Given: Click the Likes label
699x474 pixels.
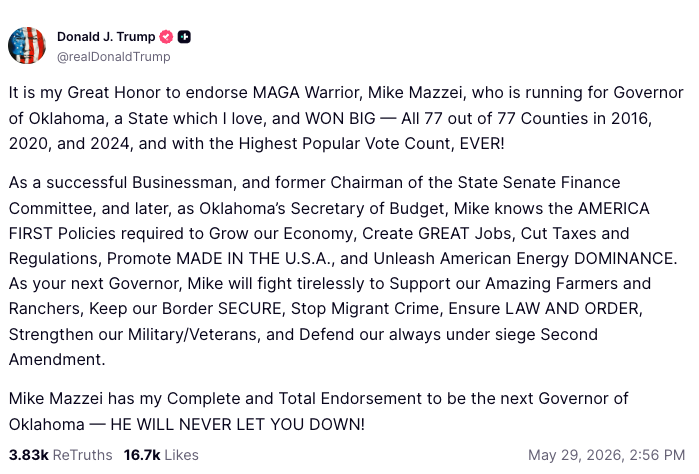Looking at the screenshot, I should (x=181, y=455).
